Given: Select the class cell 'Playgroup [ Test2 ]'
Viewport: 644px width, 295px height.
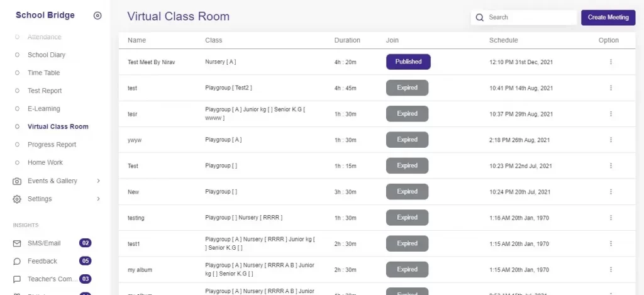Looking at the screenshot, I should (229, 87).
